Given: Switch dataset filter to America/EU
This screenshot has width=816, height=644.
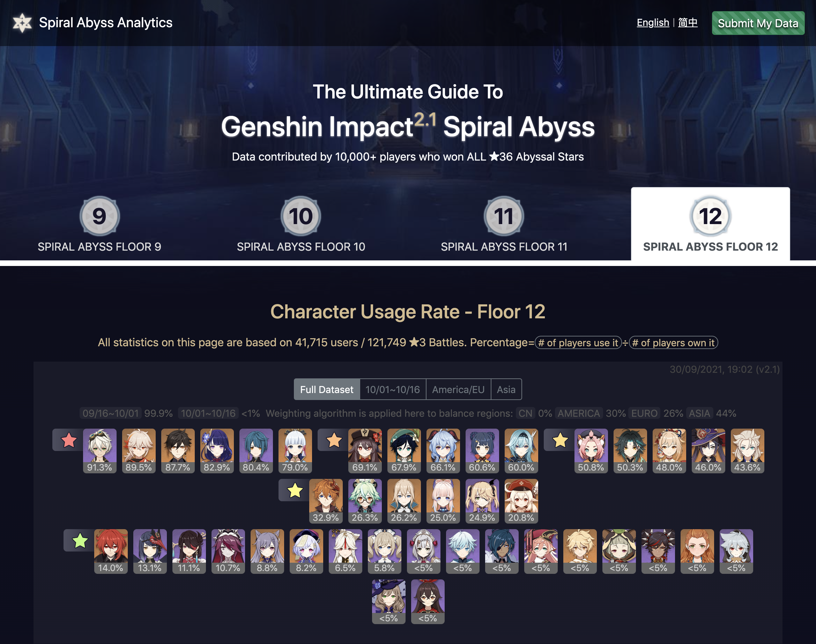Looking at the screenshot, I should (458, 390).
